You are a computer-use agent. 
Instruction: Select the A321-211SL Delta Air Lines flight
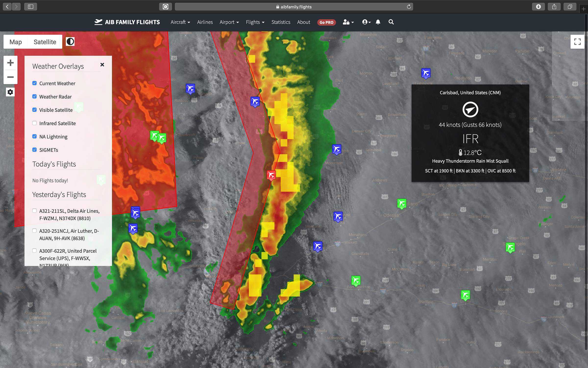(35, 211)
